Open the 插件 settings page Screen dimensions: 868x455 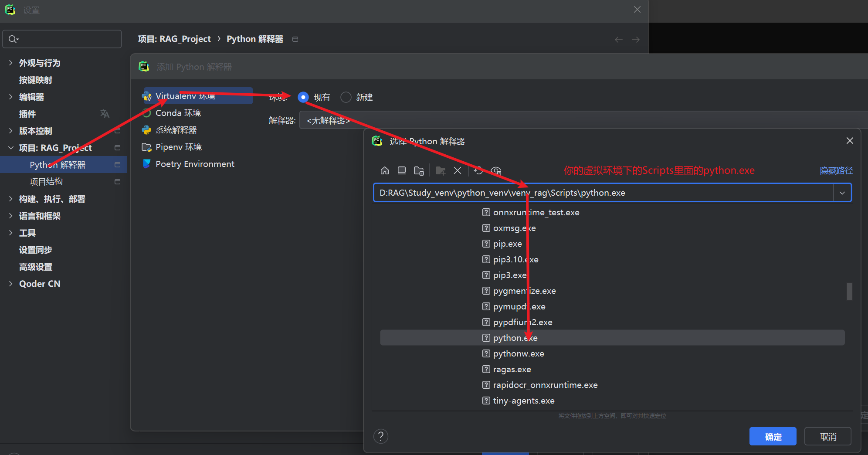27,114
